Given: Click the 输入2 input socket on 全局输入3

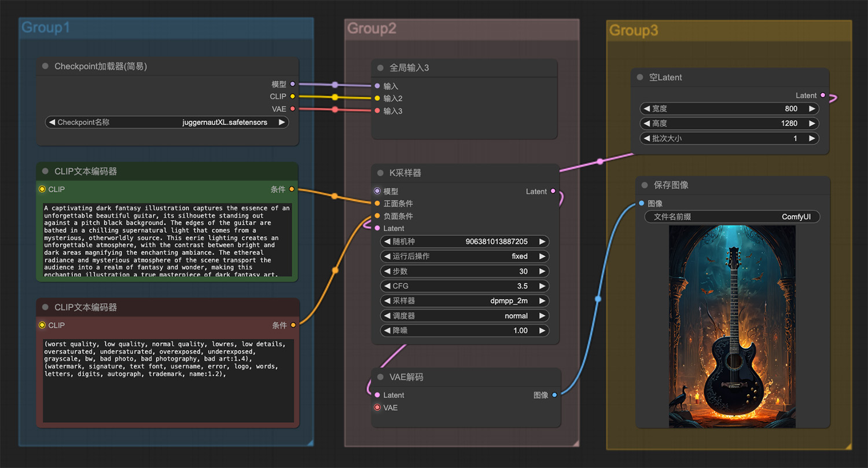Looking at the screenshot, I should coord(377,98).
